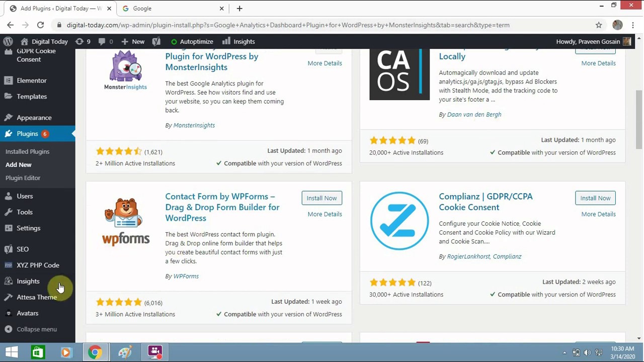
Task: Install the WPForms contact form plugin
Action: point(321,198)
